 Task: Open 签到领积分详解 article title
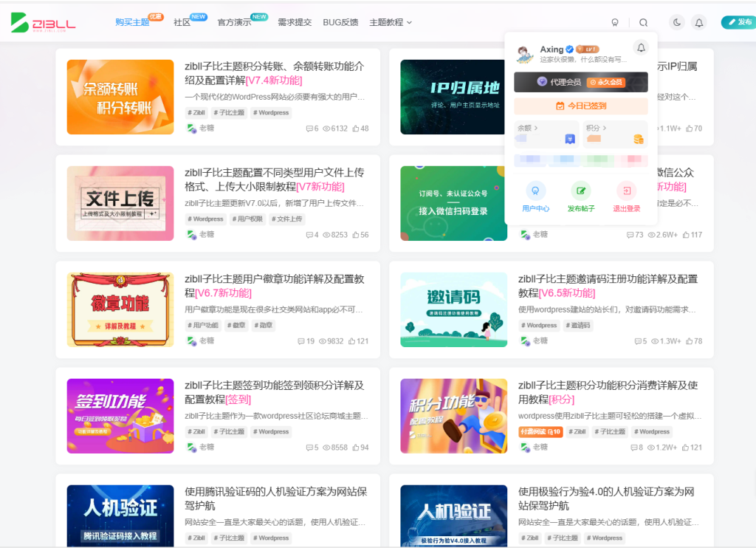point(275,392)
